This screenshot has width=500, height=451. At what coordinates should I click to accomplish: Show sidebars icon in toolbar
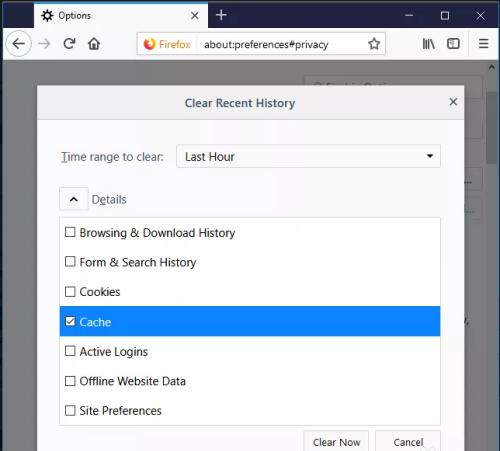point(453,44)
